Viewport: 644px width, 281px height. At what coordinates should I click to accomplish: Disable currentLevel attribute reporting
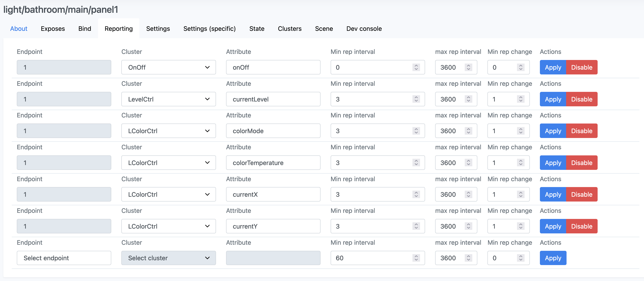581,99
